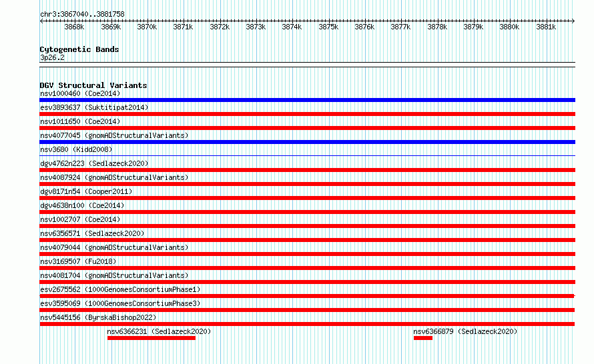Click the 3877k ruler mark
Image resolution: width=594 pixels, height=364 pixels.
click(x=400, y=27)
